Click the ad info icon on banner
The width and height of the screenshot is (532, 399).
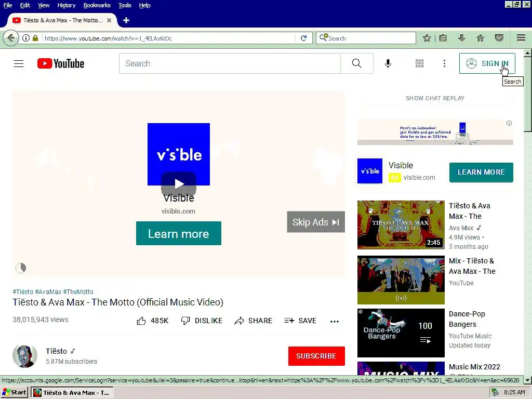point(509,123)
